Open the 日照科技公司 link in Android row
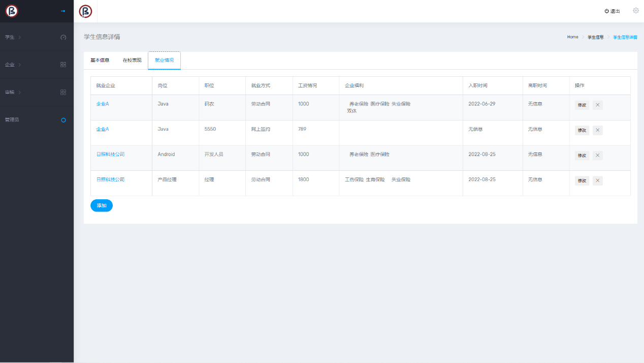The width and height of the screenshot is (644, 363). pyautogui.click(x=110, y=154)
